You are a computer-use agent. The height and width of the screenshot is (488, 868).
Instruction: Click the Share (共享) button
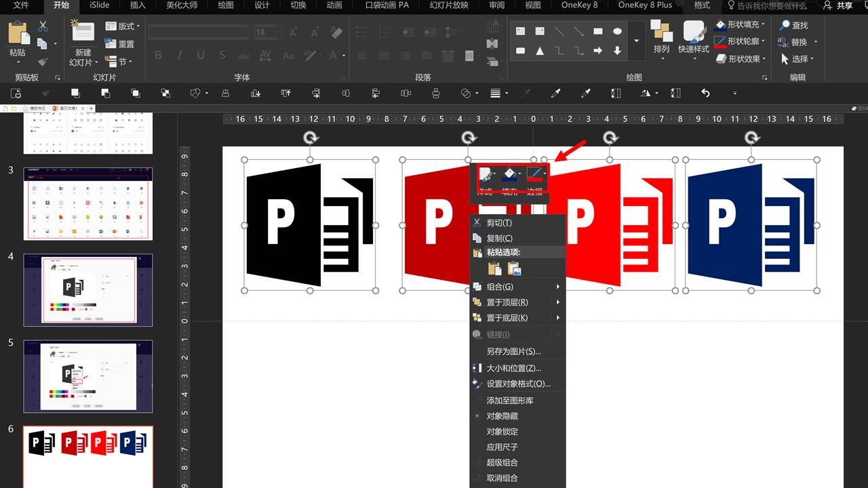(838, 5)
